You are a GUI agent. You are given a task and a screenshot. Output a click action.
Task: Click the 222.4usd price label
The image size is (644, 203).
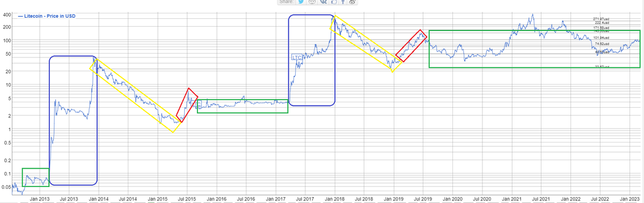tap(602, 23)
